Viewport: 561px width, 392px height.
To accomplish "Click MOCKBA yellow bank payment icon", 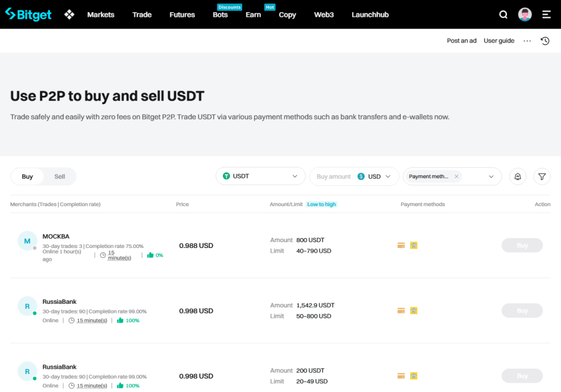I will click(413, 245).
